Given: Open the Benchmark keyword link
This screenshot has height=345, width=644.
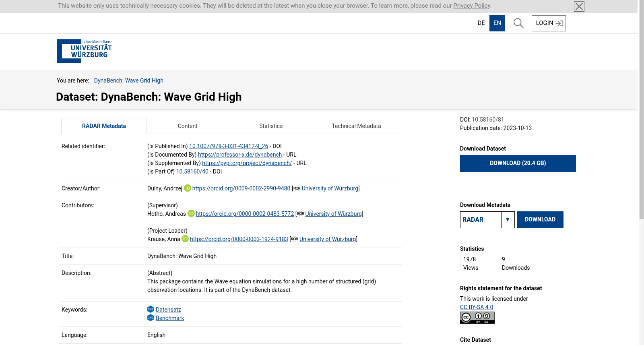Looking at the screenshot, I should point(170,318).
